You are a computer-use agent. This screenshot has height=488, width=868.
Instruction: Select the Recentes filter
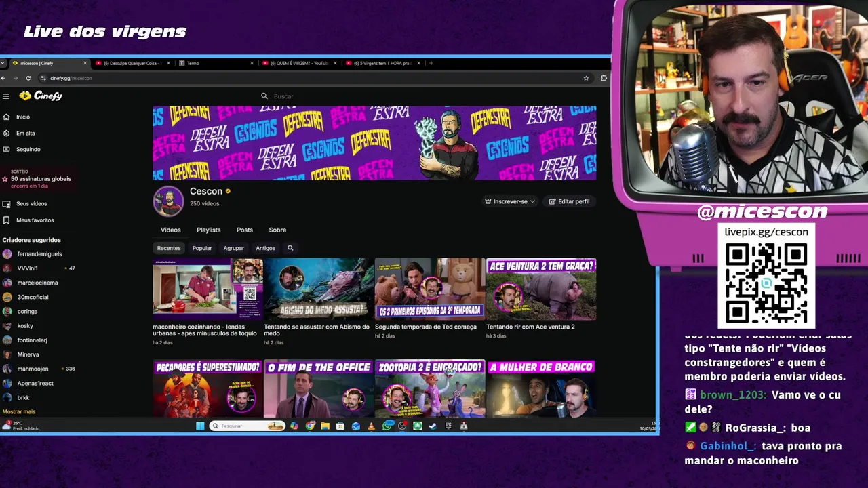(x=169, y=248)
